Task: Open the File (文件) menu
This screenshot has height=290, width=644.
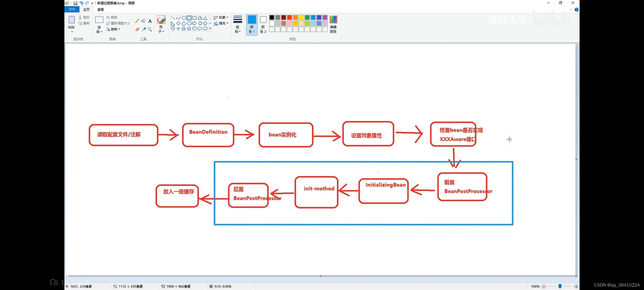Action: coord(72,9)
